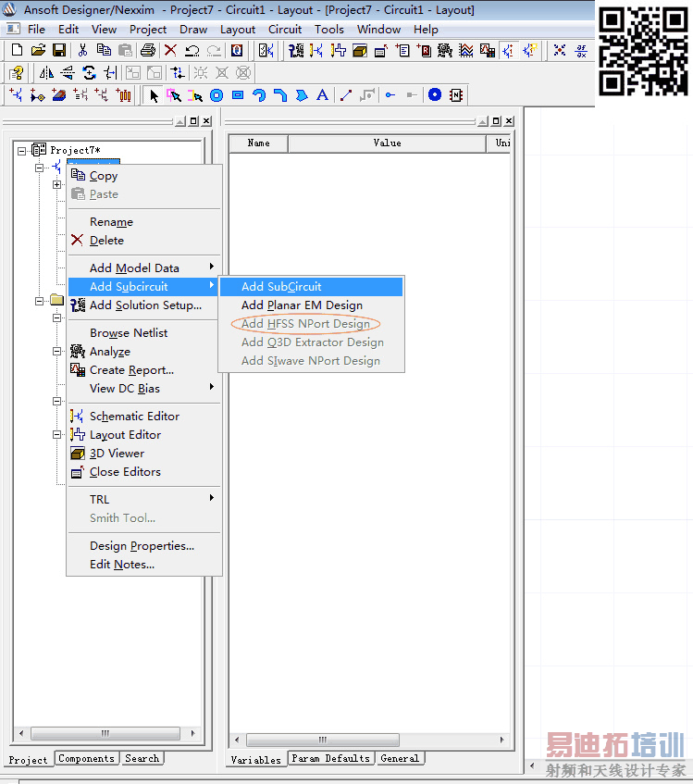Click the Analyze gears toolbar icon
This screenshot has height=784, width=693.
click(444, 50)
